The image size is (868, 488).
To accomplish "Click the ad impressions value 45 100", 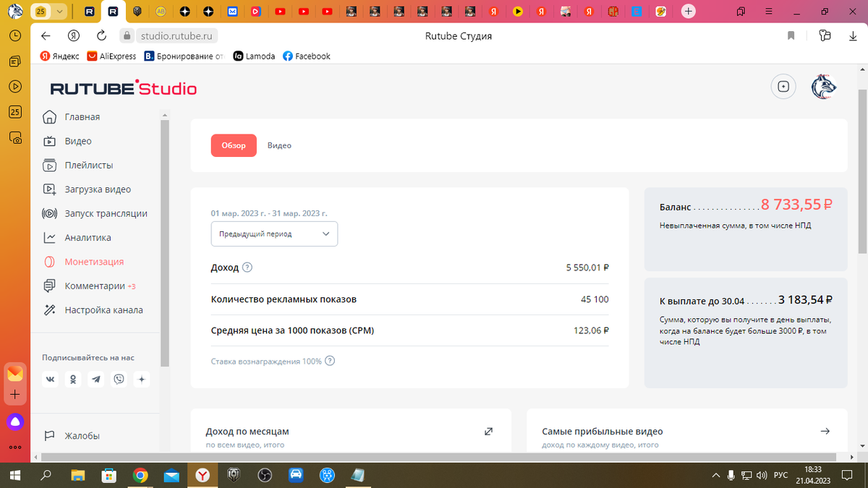I will [x=595, y=299].
